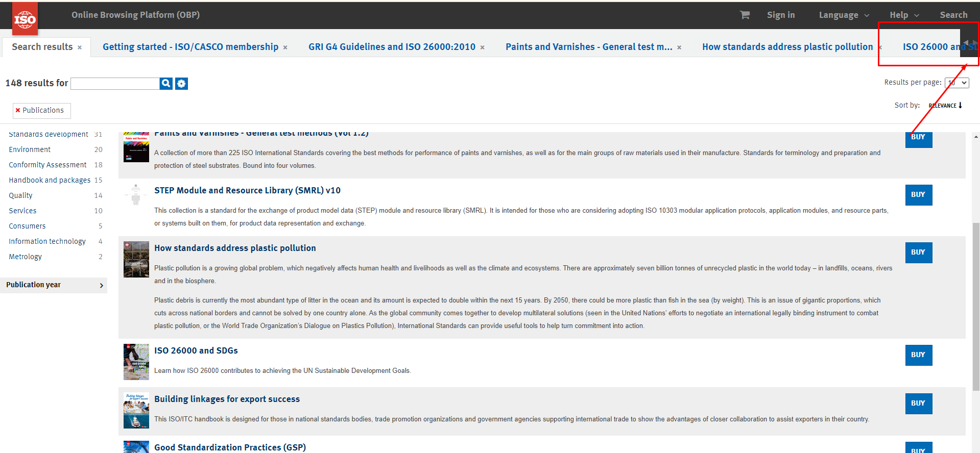Filter by Services category
Screen dimensions: 980x453
[x=22, y=211]
